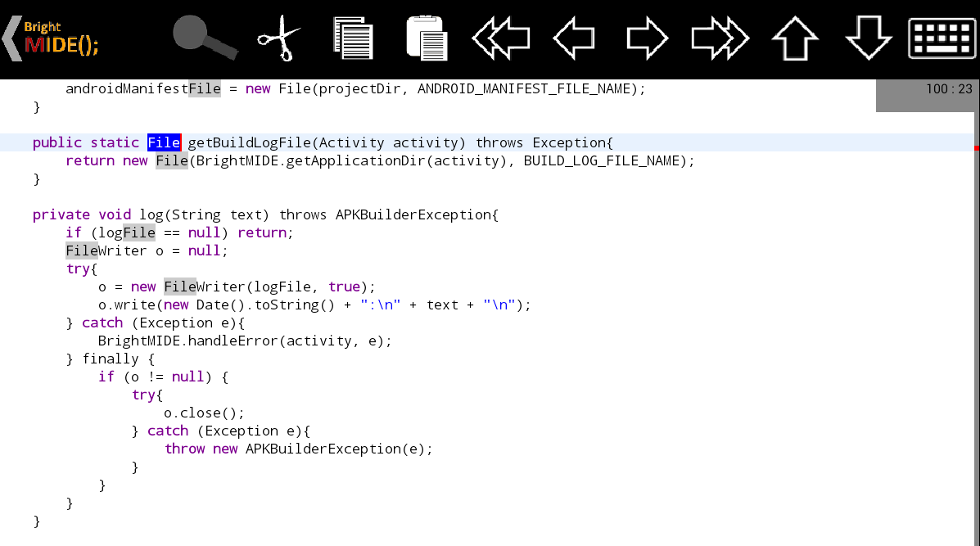The height and width of the screenshot is (546, 980).
Task: Show the on-screen keyboard
Action: point(942,38)
